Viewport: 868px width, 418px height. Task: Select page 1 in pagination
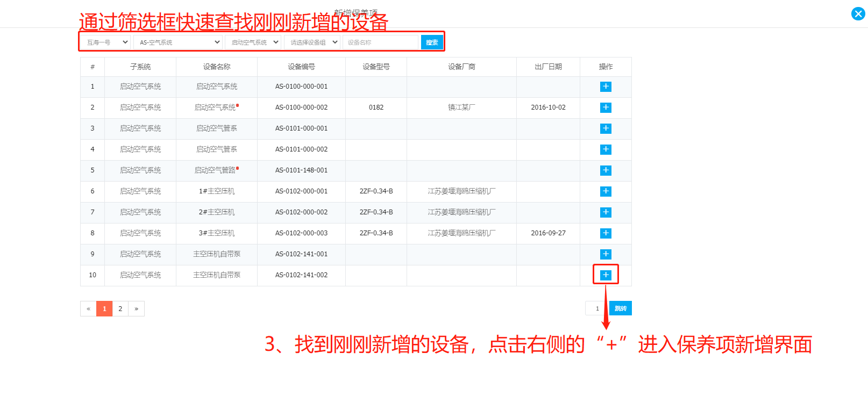[x=104, y=308]
